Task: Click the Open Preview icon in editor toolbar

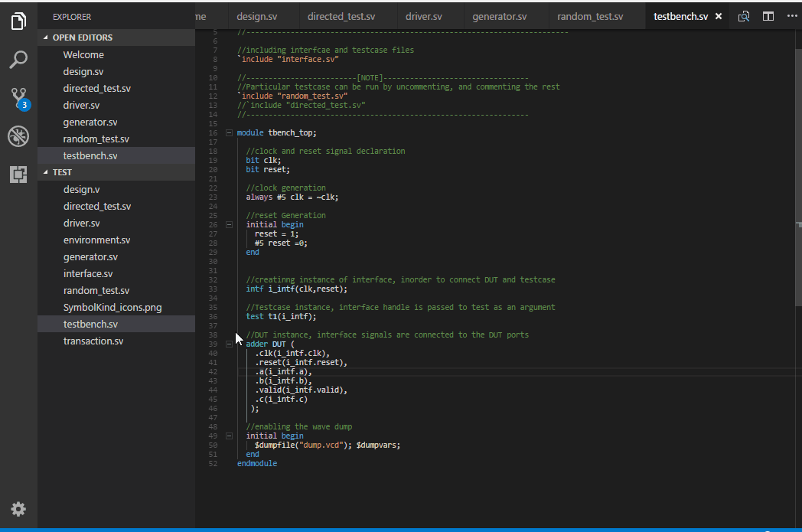Action: (744, 16)
